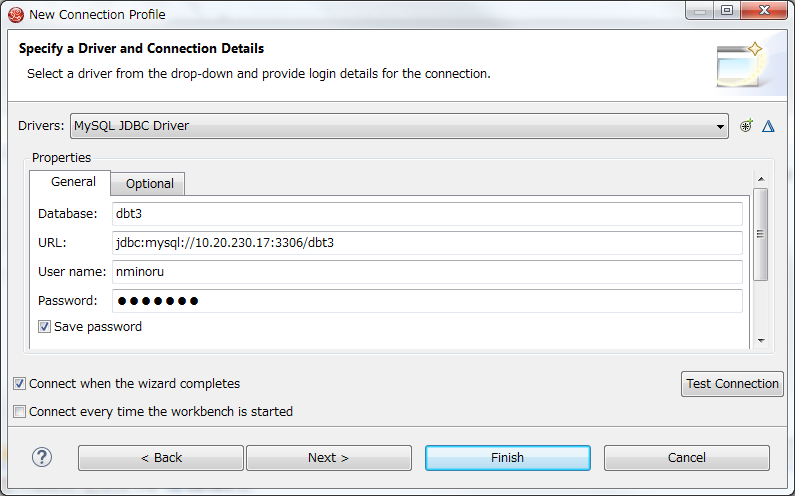Click the red application icon in title bar

coord(16,15)
